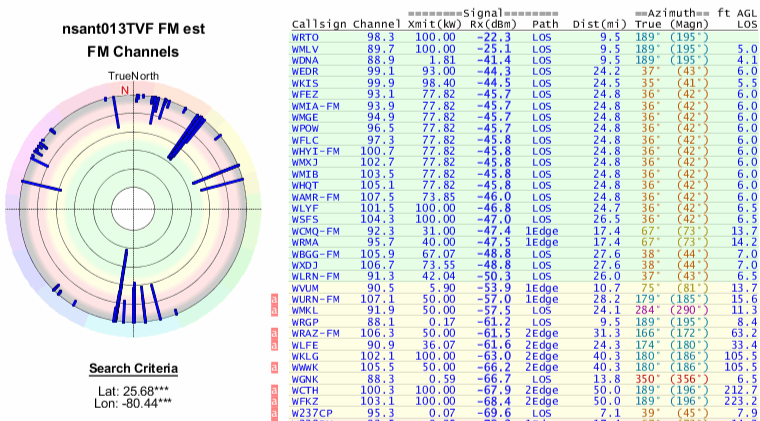Click the red 'a' marker beside WMKL
This screenshot has height=421, width=760.
point(276,310)
